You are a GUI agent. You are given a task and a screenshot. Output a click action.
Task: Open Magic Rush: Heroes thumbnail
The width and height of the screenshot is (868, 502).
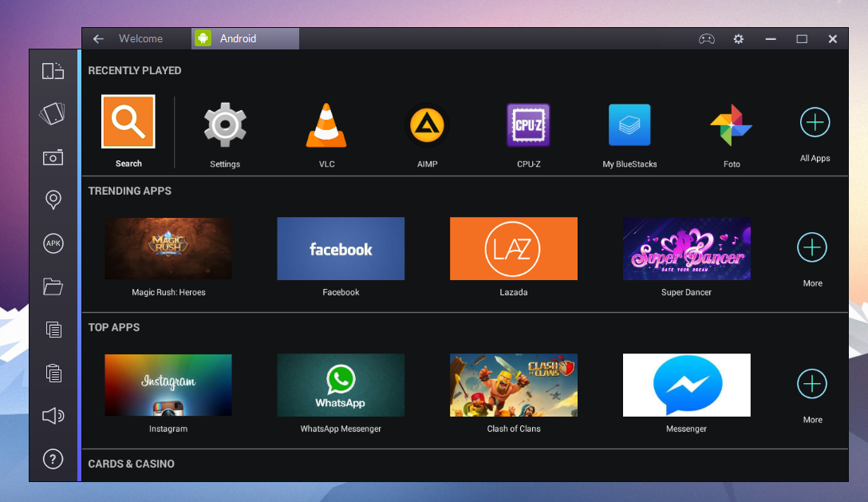click(168, 248)
